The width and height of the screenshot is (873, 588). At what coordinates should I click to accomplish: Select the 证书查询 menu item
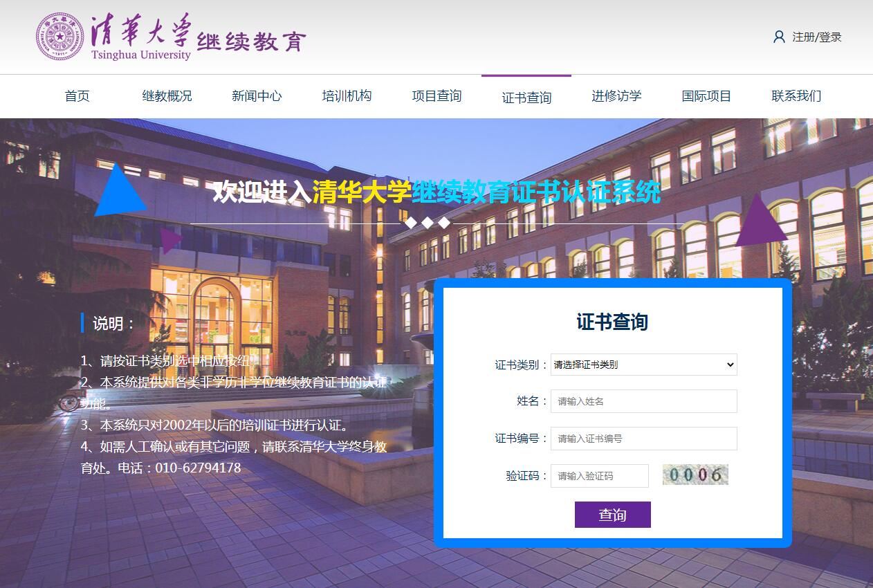[526, 98]
